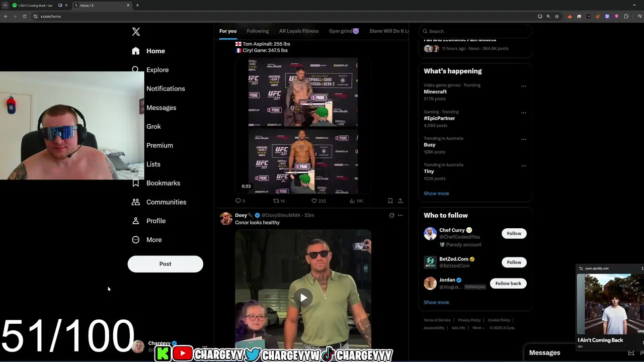Open the Cookie Policy link
Screen dimensions: 644x362
tap(499, 320)
